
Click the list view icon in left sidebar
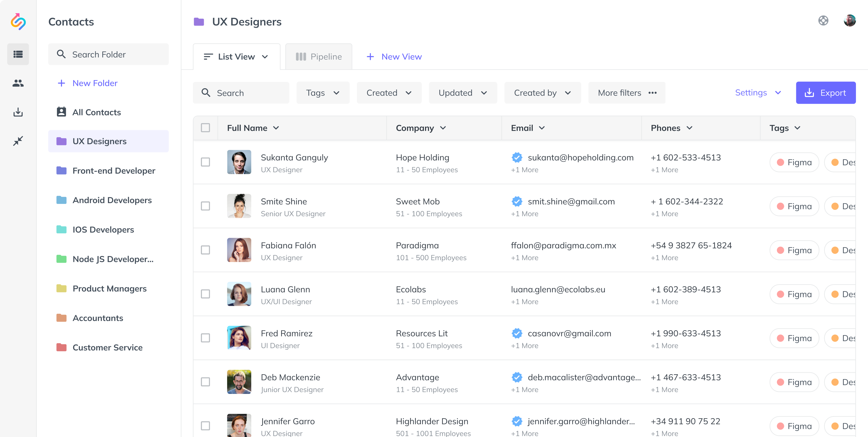(x=18, y=54)
